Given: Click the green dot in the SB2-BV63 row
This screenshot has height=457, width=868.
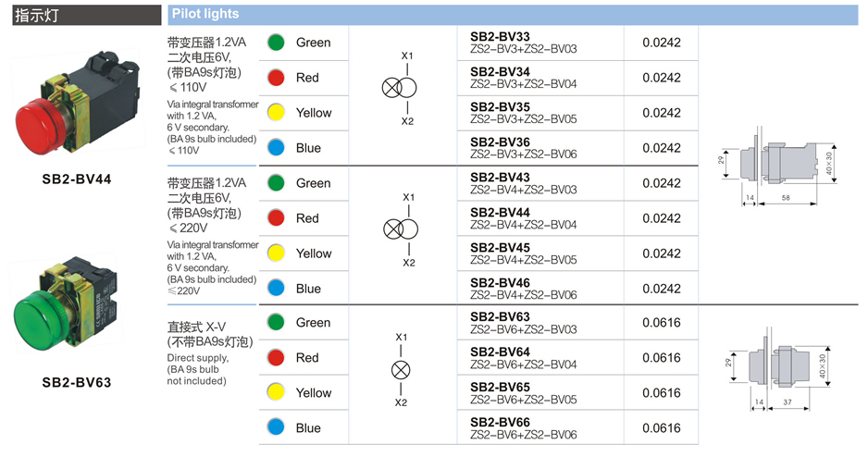Looking at the screenshot, I should point(275,323).
